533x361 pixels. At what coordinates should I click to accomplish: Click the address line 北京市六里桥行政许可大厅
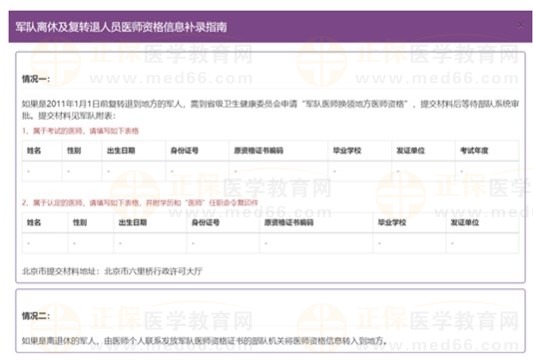point(112,271)
